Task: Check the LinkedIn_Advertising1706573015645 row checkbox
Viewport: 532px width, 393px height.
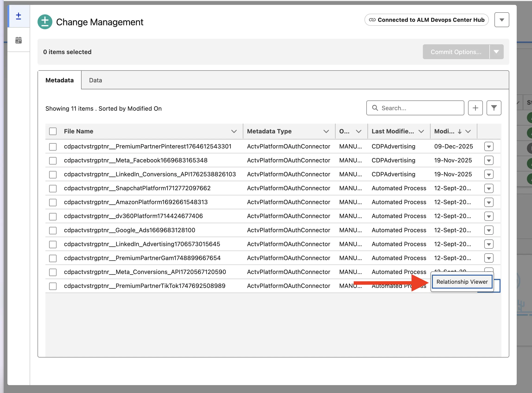Action: (x=53, y=244)
